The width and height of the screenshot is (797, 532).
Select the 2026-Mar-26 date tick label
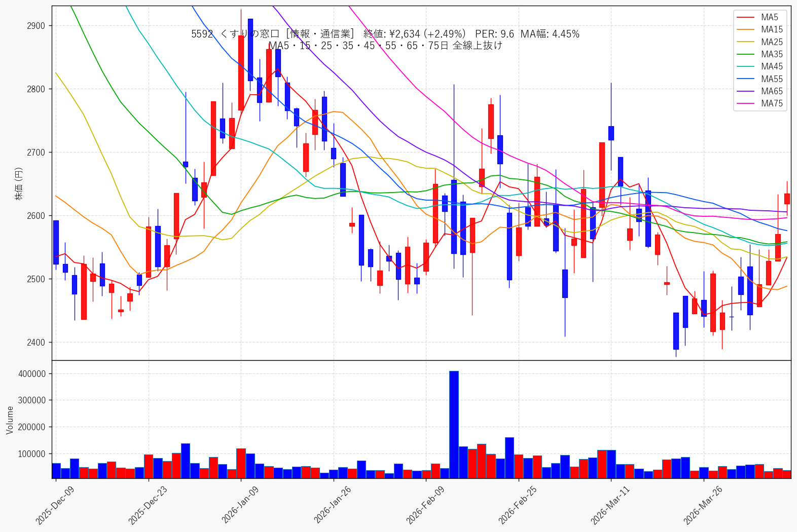[703, 505]
